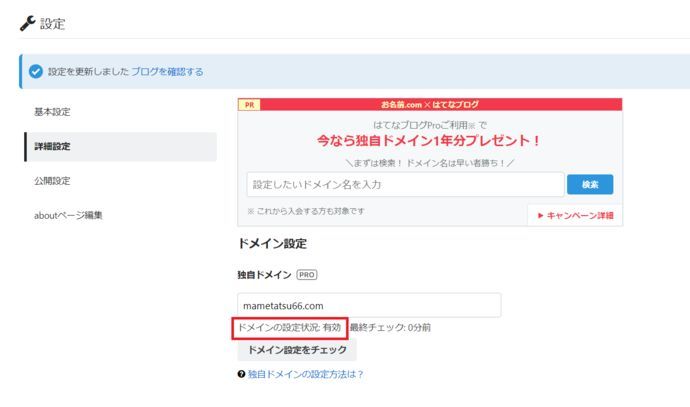Open the 基本設定 tab
The image size is (690, 407).
[52, 112]
